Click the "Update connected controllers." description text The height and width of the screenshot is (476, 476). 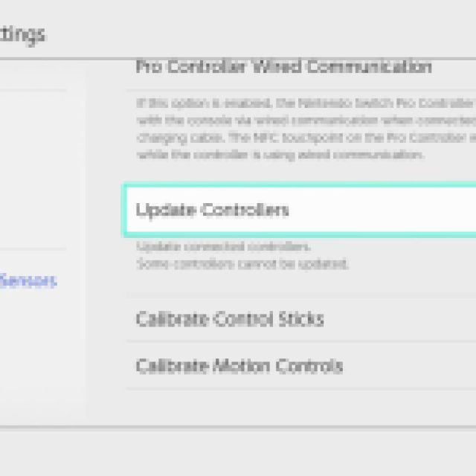[223, 247]
